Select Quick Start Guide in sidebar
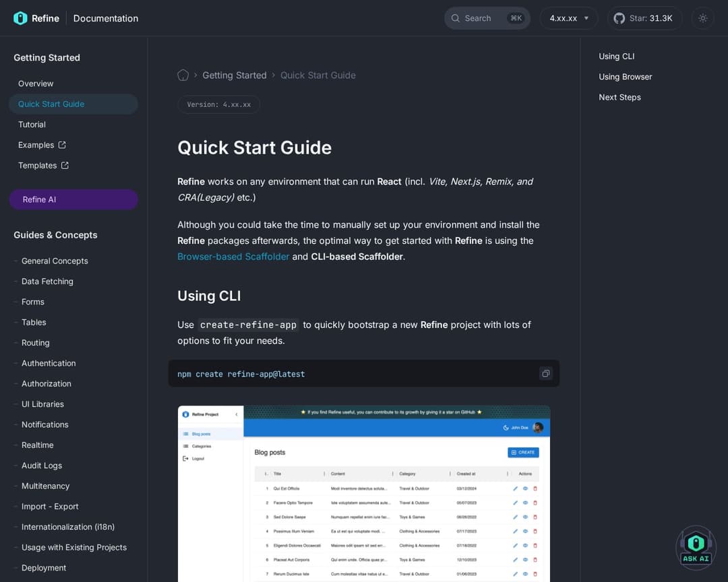Image resolution: width=728 pixels, height=582 pixels. pos(73,104)
